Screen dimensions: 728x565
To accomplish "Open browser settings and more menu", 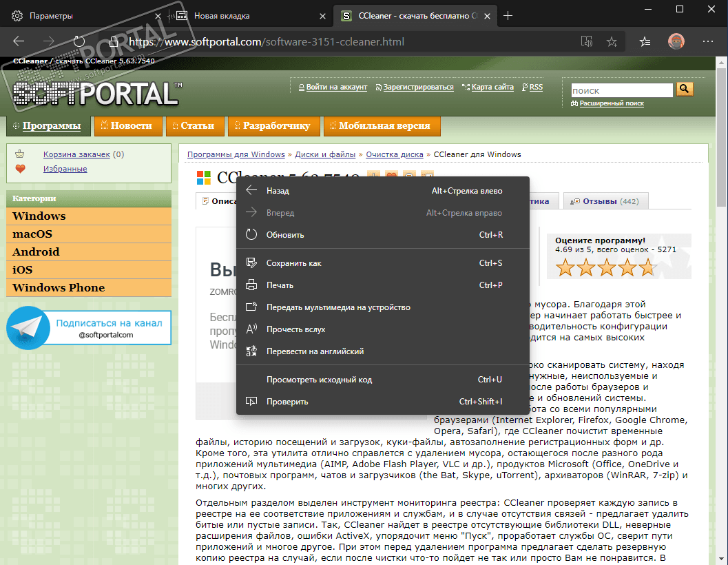I will point(708,41).
